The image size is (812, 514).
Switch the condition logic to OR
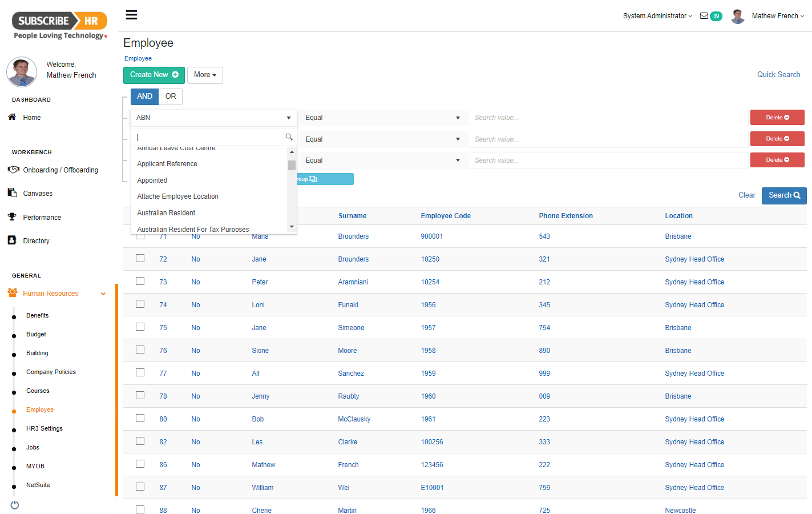click(170, 97)
